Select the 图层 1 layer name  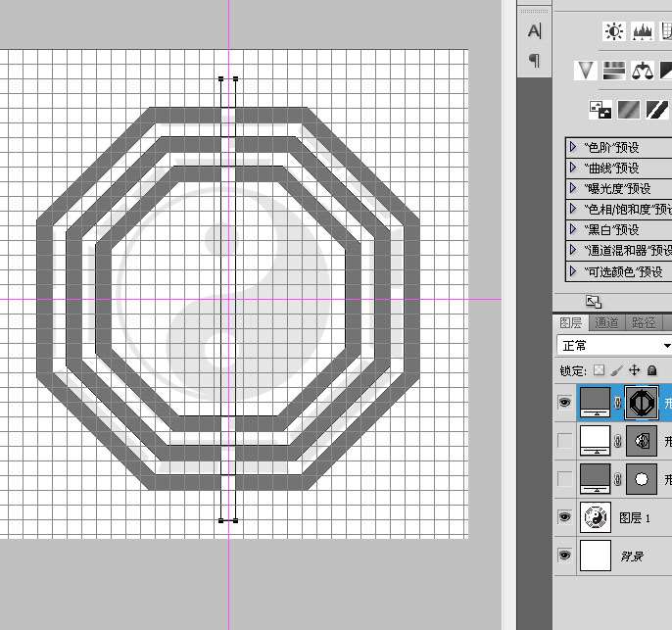tap(635, 518)
